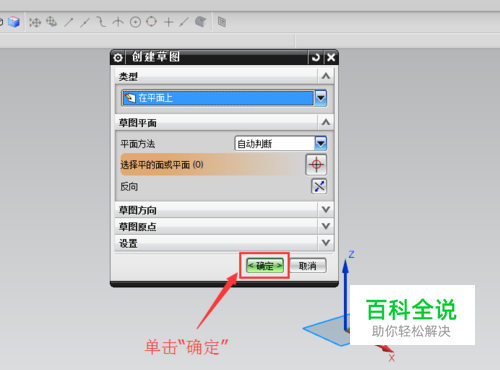The height and width of the screenshot is (370, 500).
Task: Open the 自动判断 plane method dropdown
Action: tap(321, 144)
